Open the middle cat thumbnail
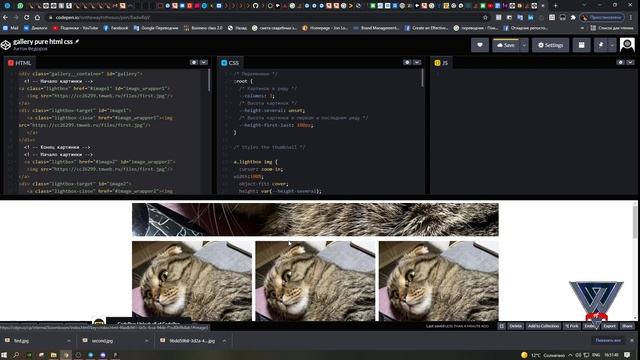 315,281
